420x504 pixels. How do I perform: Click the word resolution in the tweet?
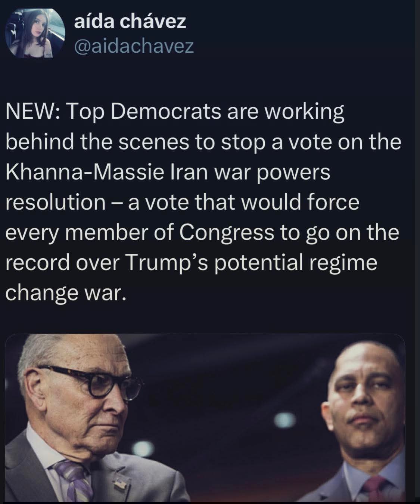pyautogui.click(x=56, y=202)
